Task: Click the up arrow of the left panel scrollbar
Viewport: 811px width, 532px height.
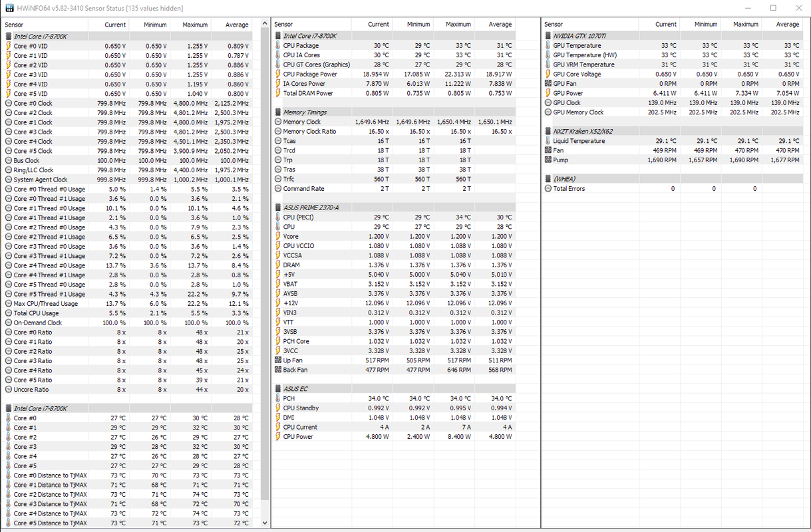Action: (265, 24)
